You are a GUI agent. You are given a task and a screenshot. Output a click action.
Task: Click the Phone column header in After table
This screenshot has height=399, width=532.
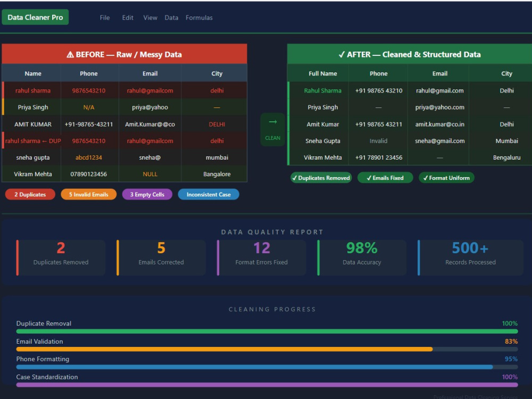[x=379, y=73]
